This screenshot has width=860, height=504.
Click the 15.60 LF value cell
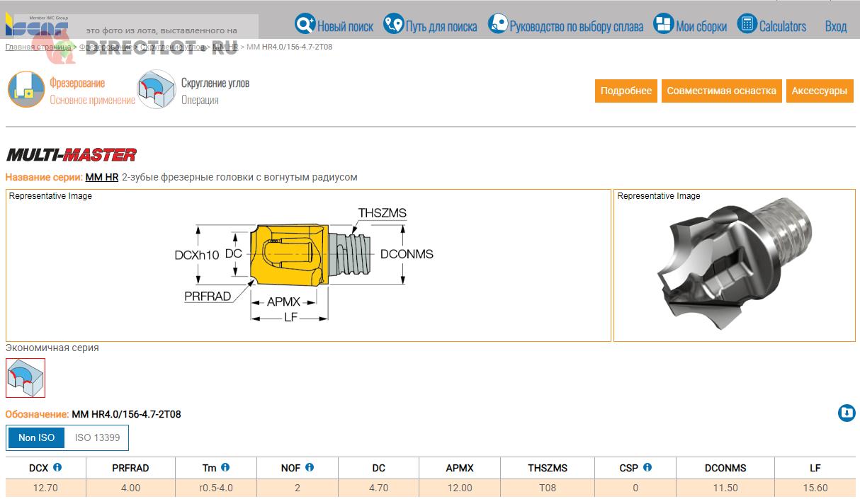pos(815,488)
